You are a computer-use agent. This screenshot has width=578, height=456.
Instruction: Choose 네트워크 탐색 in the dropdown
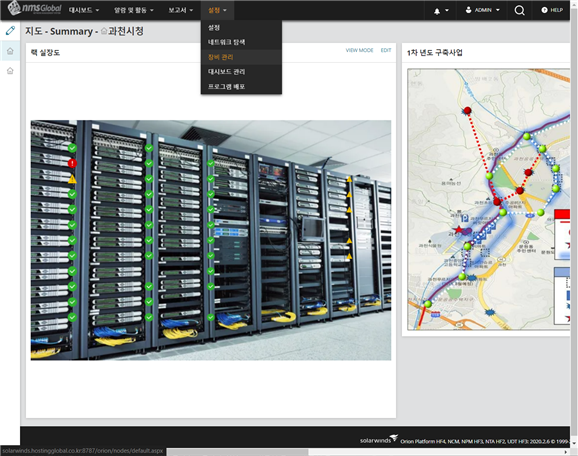241,42
